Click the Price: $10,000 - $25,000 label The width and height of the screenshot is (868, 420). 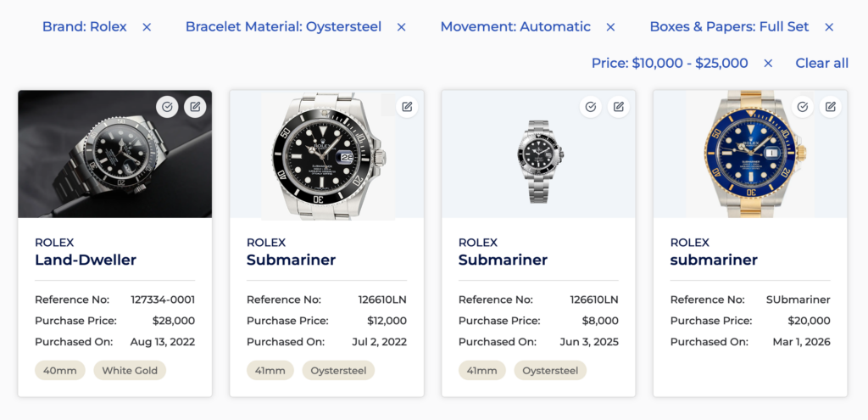click(x=670, y=64)
